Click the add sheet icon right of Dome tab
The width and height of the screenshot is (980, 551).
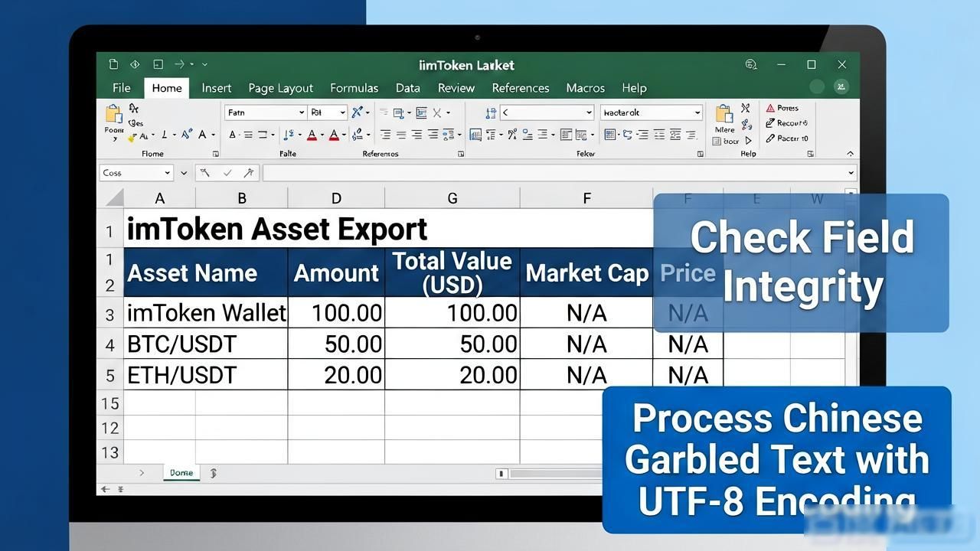[x=213, y=473]
